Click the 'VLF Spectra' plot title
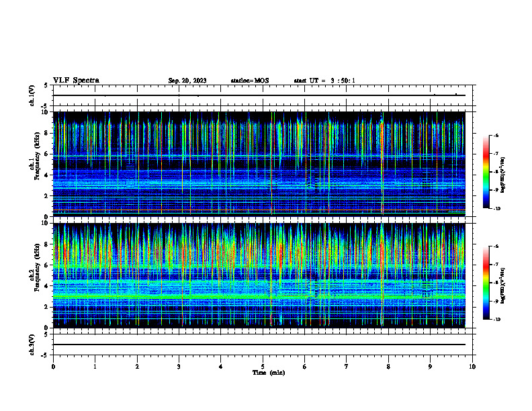The height and width of the screenshot is (411, 532). point(76,81)
